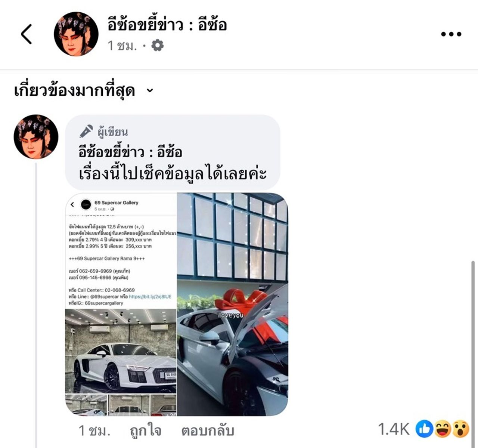Click the wow reaction emoji
The height and width of the screenshot is (448, 478).
(461, 429)
